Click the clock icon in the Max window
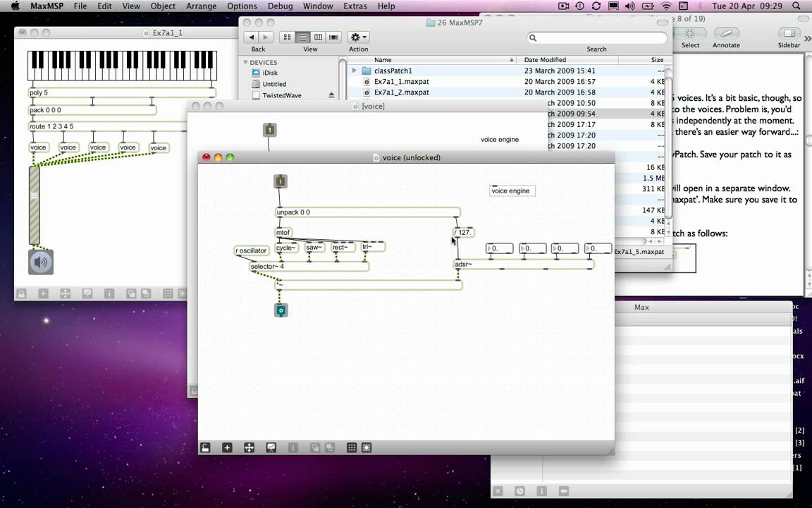The image size is (812, 508). [519, 491]
